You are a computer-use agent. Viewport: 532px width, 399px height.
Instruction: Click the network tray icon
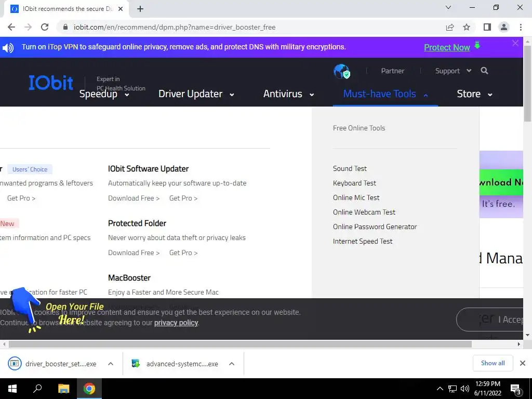coord(453,389)
